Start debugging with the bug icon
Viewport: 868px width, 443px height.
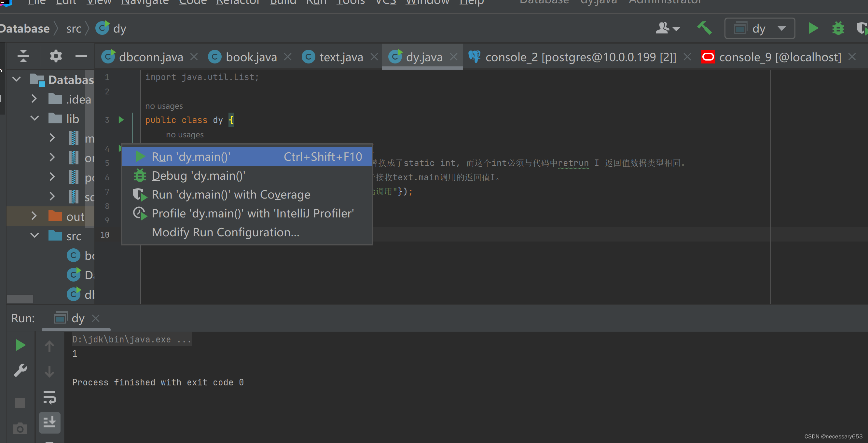tap(838, 28)
